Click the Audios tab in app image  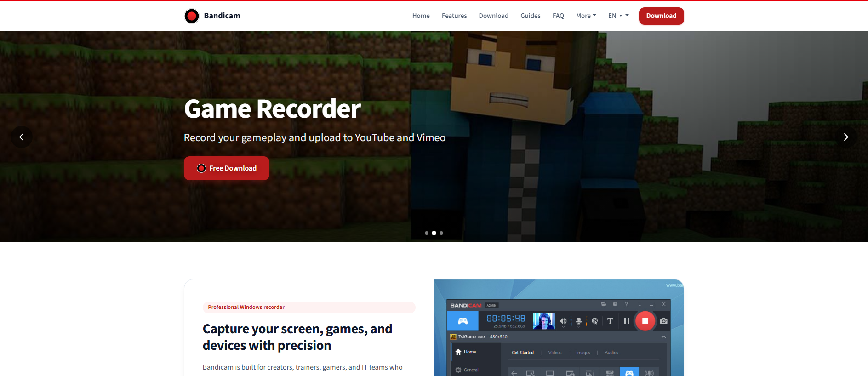tap(611, 353)
